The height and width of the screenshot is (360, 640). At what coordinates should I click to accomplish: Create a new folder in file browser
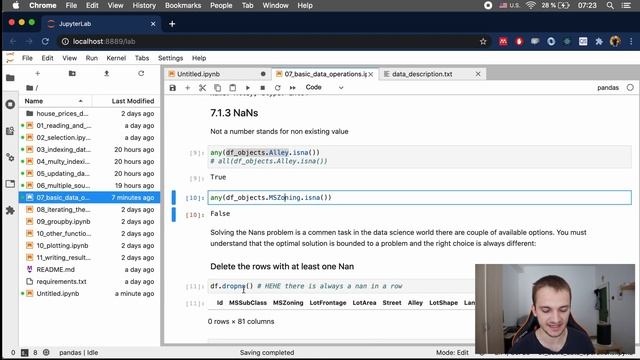point(72,73)
